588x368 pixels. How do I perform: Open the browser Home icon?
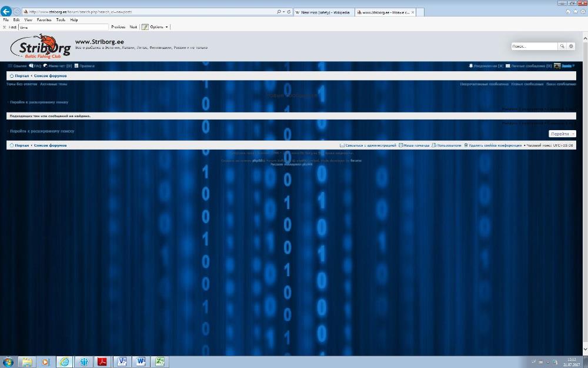point(568,11)
